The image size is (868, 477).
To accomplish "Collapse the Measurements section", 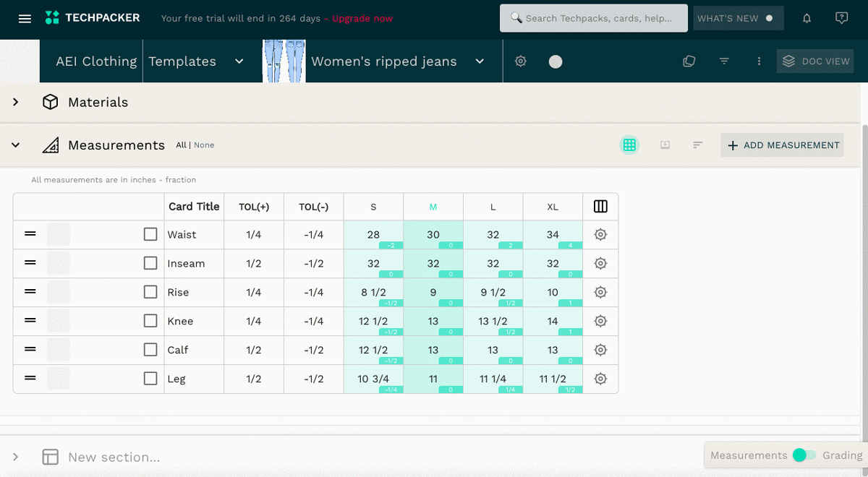I will tap(15, 145).
